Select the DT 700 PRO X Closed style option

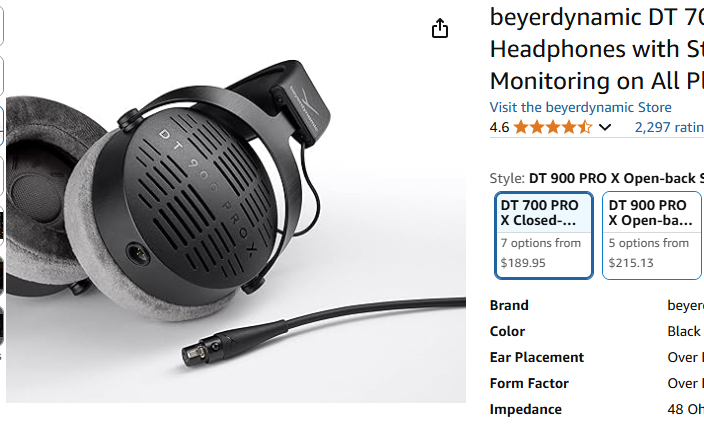(543, 235)
